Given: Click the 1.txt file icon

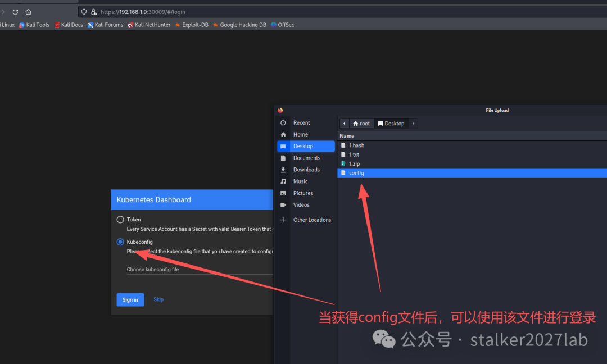Looking at the screenshot, I should tap(343, 154).
